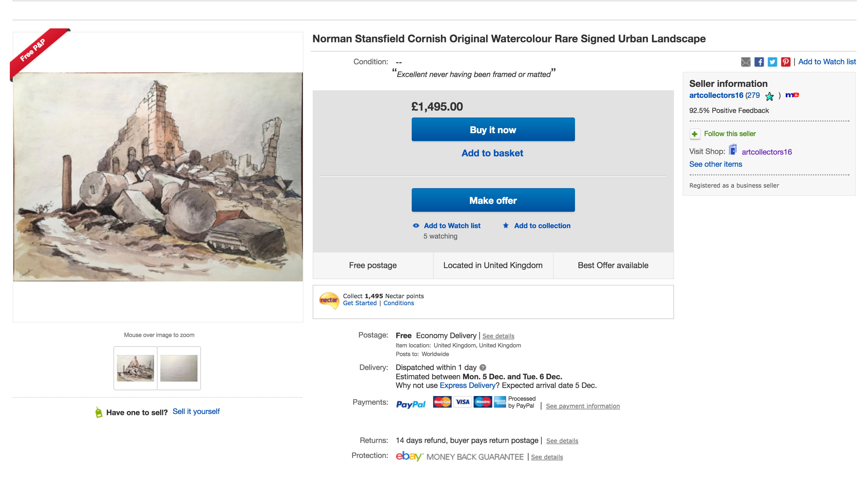This screenshot has width=868, height=491.
Task: Pin listing with Pinterest icon
Action: point(785,62)
